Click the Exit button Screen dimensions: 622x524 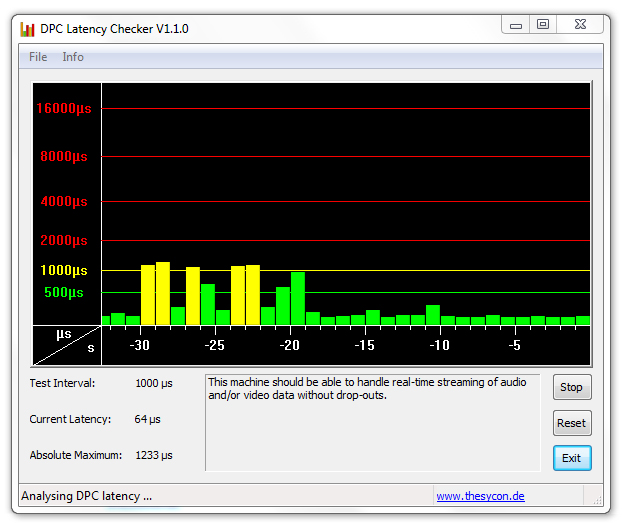click(x=571, y=458)
